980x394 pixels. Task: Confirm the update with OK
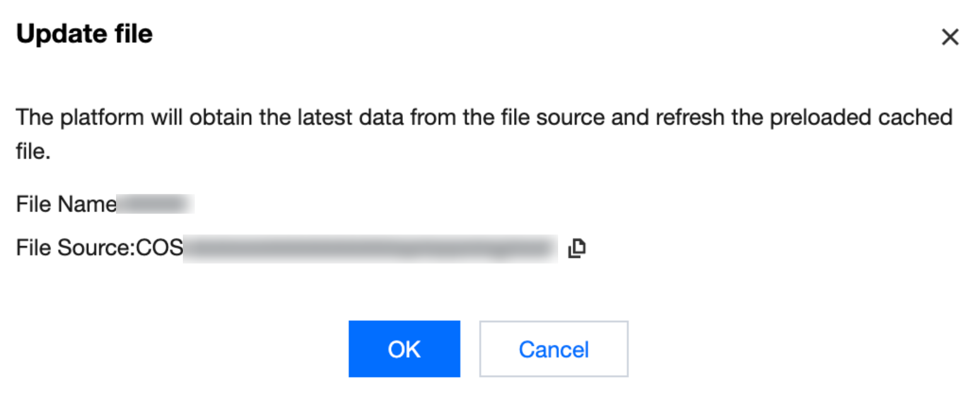point(404,349)
